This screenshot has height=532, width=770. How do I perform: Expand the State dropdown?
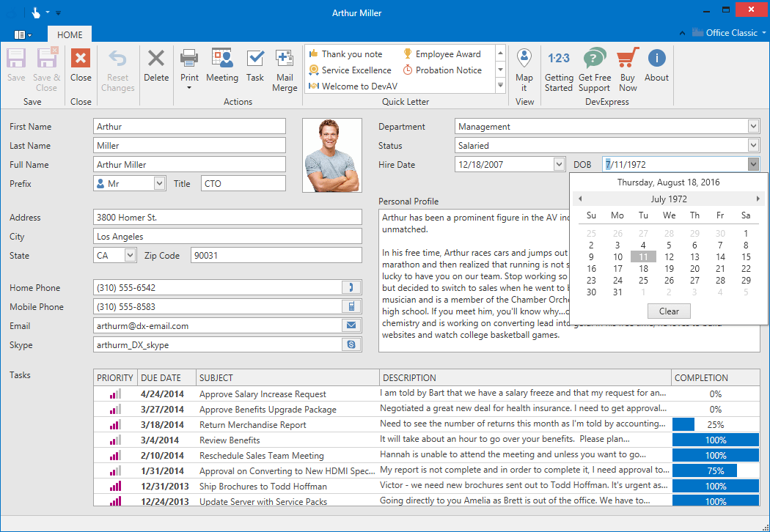(x=130, y=256)
